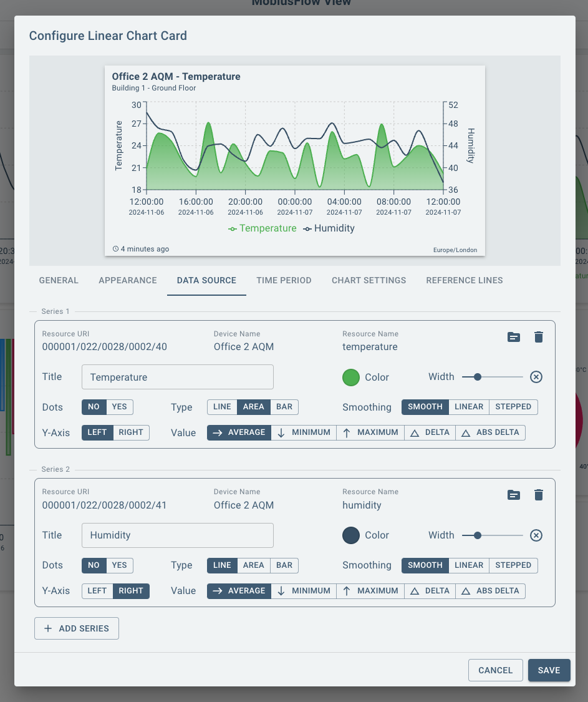
Task: Reset Series 2 width with the circled X icon
Action: pos(536,535)
